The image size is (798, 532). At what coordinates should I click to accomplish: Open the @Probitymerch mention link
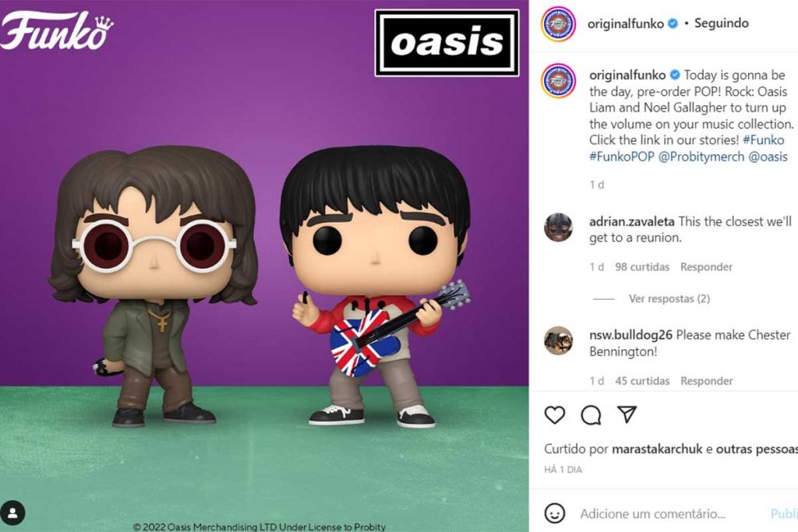point(701,157)
